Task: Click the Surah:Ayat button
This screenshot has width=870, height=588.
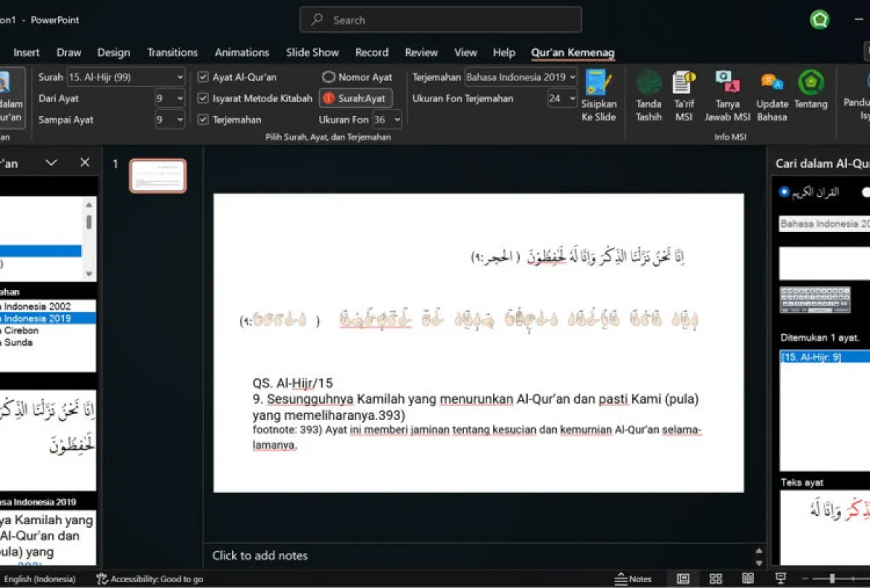Action: coord(356,99)
